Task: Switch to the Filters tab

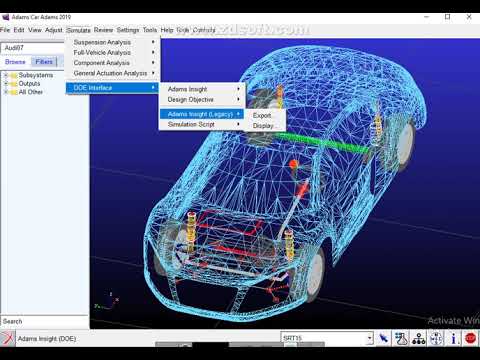Action: [x=44, y=62]
